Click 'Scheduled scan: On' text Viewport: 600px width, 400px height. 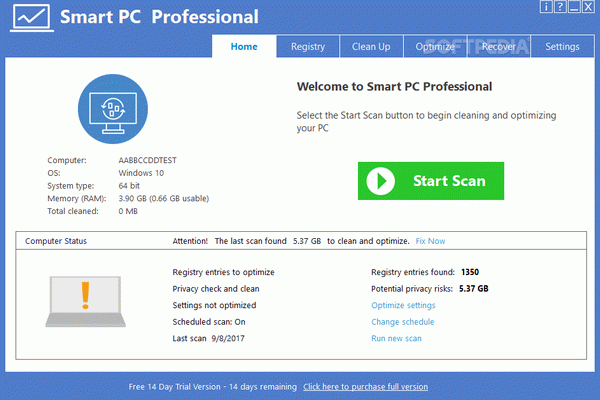tap(209, 322)
